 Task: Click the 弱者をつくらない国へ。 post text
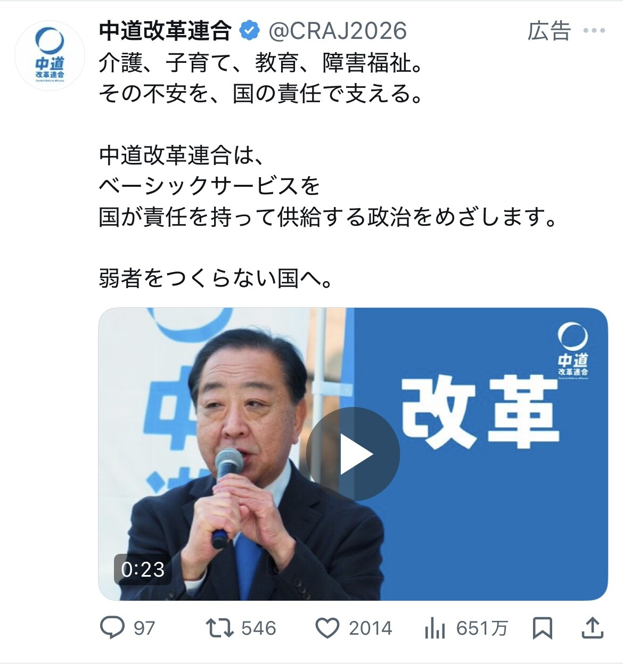(x=216, y=278)
